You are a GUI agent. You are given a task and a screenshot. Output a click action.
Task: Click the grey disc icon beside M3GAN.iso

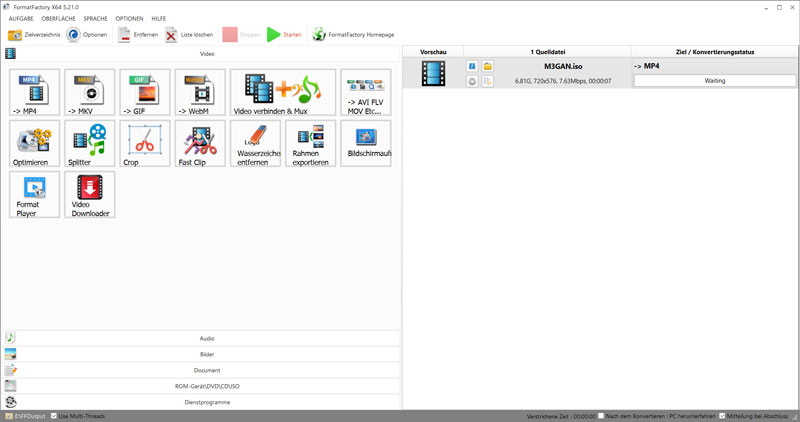tap(472, 81)
